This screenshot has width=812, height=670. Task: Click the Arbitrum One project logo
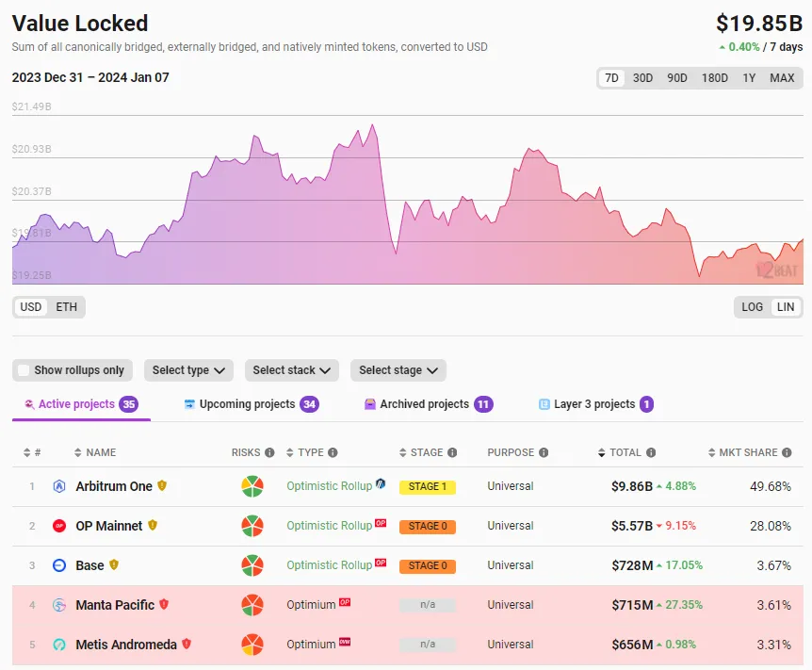pyautogui.click(x=57, y=486)
